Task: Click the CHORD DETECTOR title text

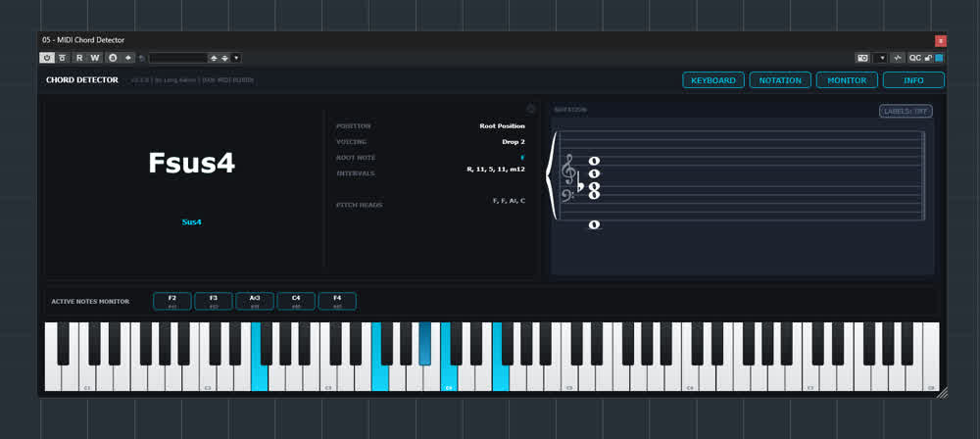Action: point(82,80)
